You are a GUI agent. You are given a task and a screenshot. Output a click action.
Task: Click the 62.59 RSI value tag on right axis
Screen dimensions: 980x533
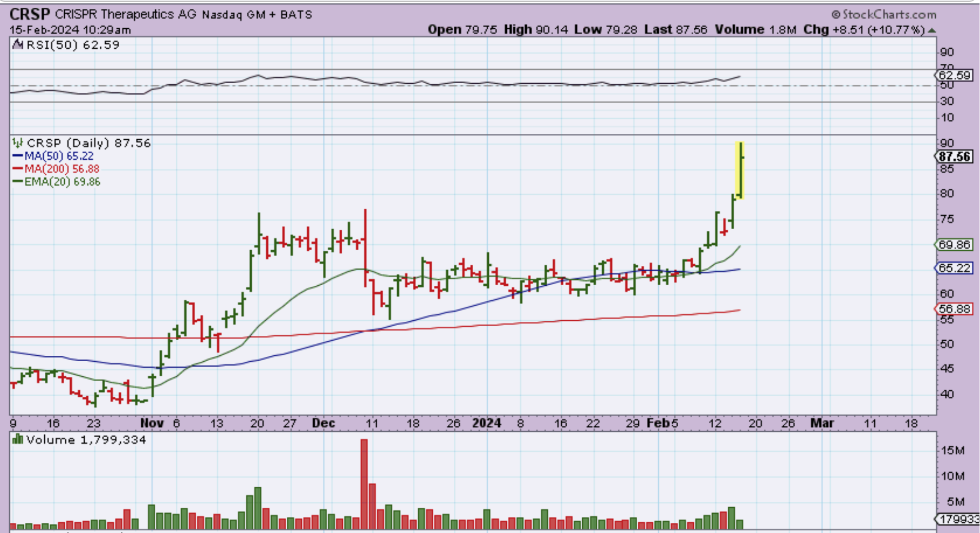click(954, 75)
